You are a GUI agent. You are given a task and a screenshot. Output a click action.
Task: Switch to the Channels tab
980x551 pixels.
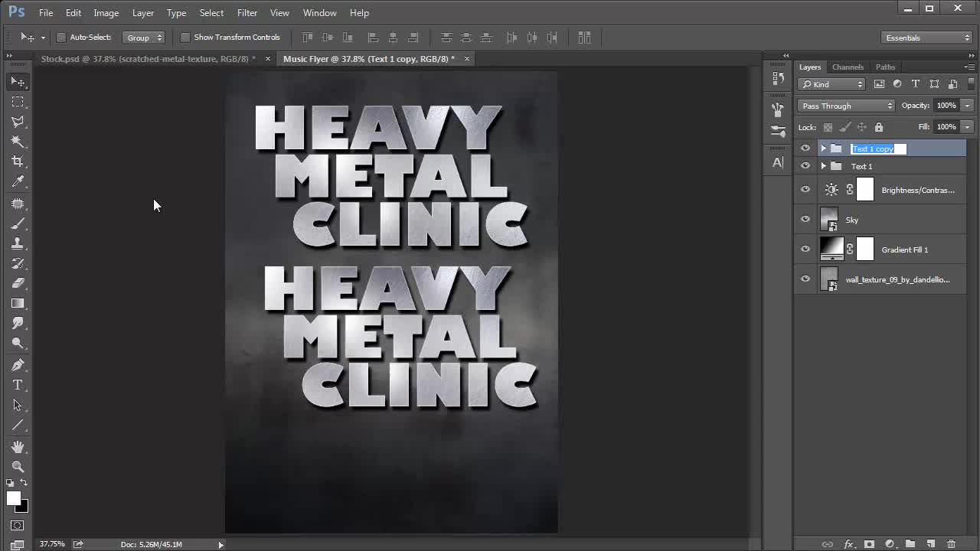pos(848,67)
